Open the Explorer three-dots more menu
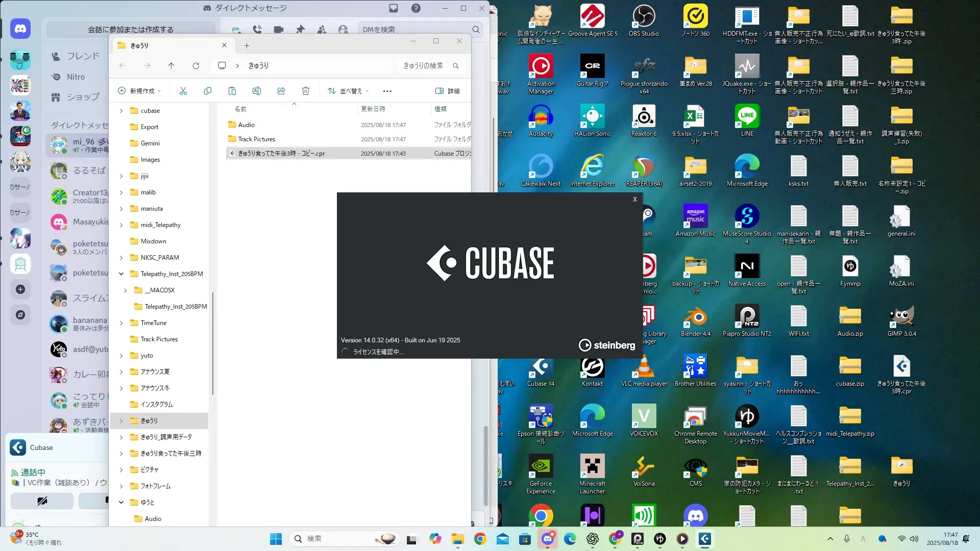980x551 pixels. (387, 91)
